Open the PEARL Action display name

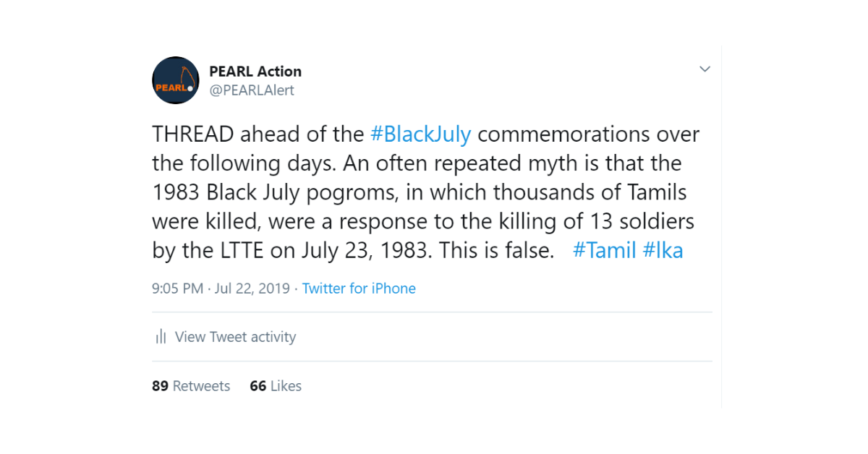click(255, 72)
